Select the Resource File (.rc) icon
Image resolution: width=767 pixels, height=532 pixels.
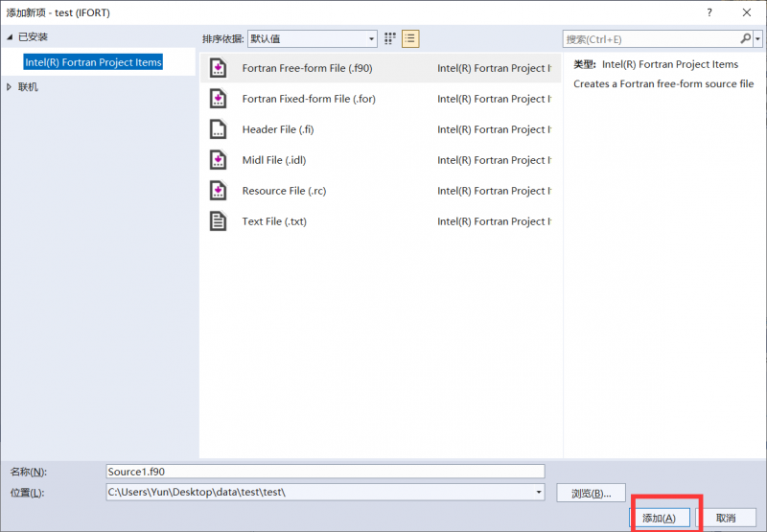pos(219,191)
